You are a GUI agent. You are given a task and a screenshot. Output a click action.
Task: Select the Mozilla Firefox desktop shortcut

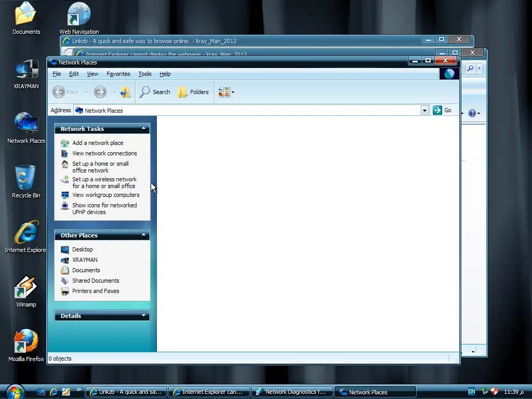click(26, 345)
